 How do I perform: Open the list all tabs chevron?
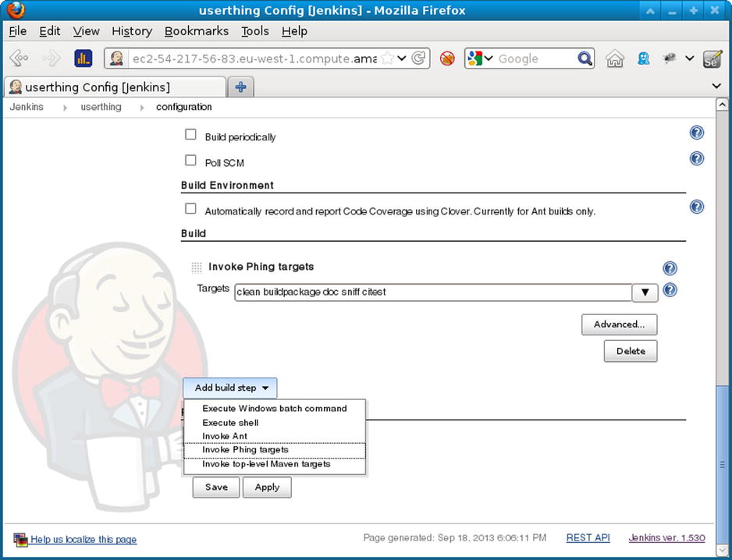(716, 86)
